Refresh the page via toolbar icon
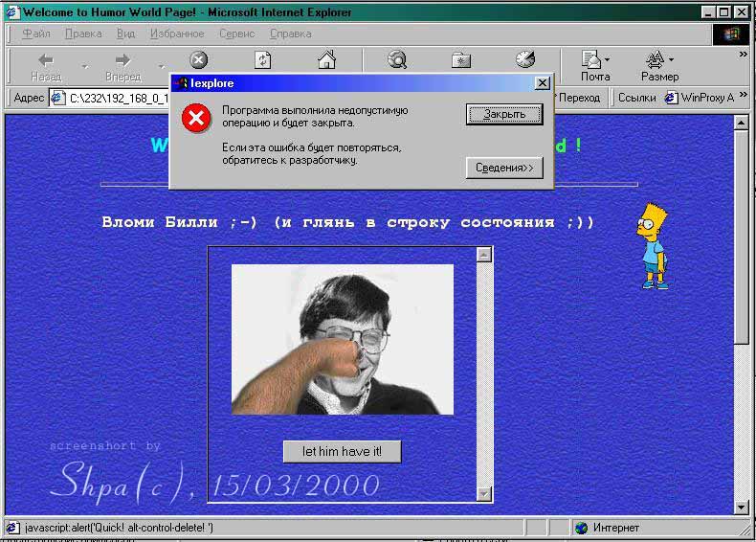Screen dimensions: 756x542 point(263,60)
